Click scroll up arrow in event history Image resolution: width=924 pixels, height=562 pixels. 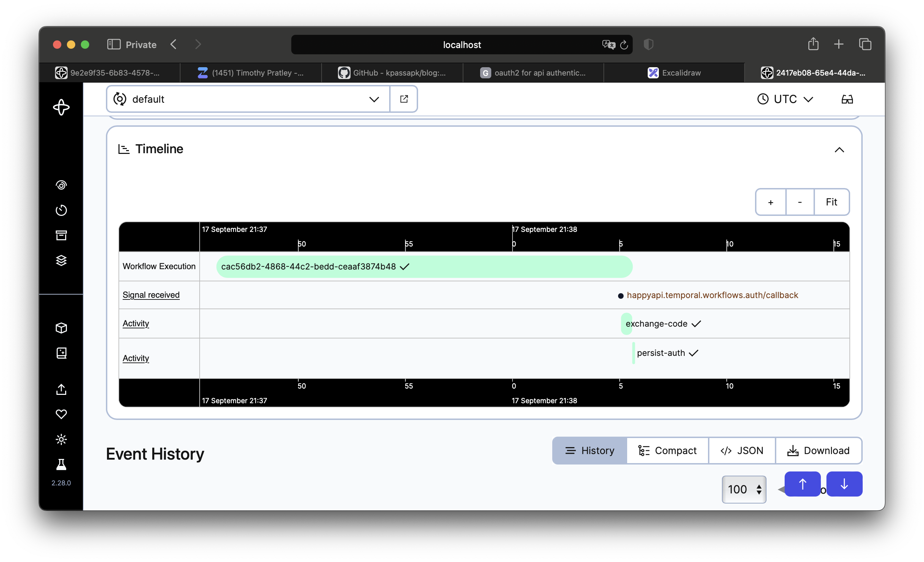click(x=803, y=484)
